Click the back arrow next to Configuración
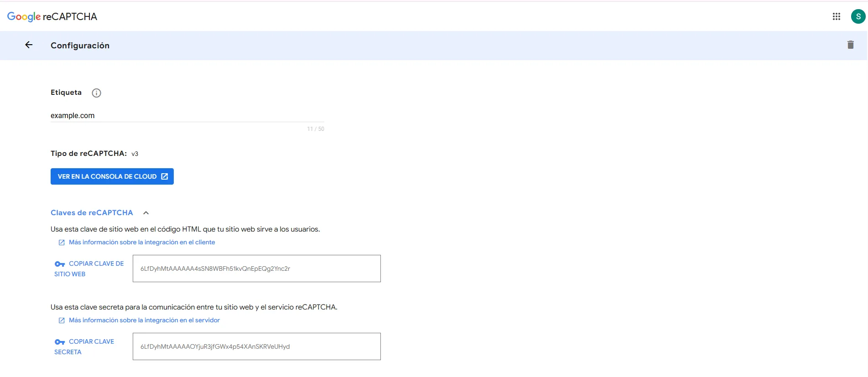This screenshot has width=868, height=377. (x=29, y=45)
